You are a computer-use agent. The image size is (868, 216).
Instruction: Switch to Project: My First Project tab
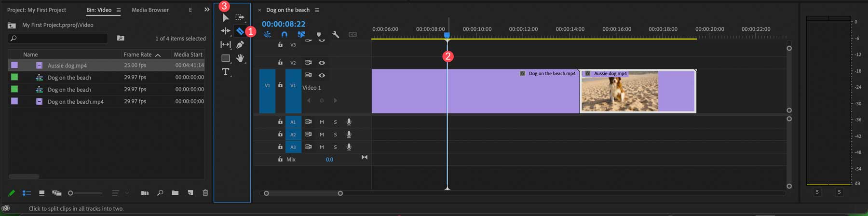click(x=37, y=10)
